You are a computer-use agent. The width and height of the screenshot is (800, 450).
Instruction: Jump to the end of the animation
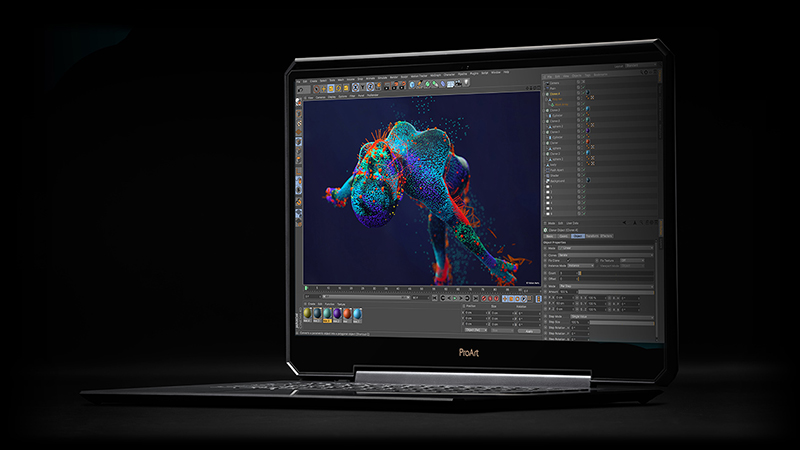pyautogui.click(x=476, y=298)
